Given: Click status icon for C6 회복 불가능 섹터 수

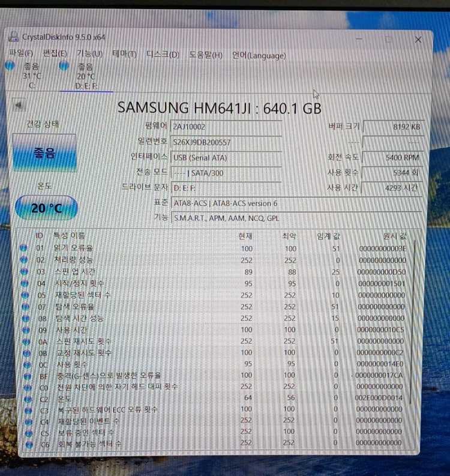Looking at the screenshot, I should [29, 445].
